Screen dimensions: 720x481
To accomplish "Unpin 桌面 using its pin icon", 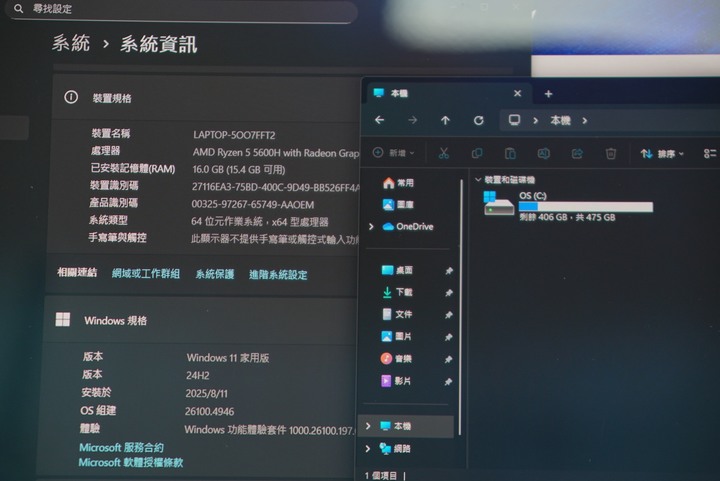I will point(449,271).
